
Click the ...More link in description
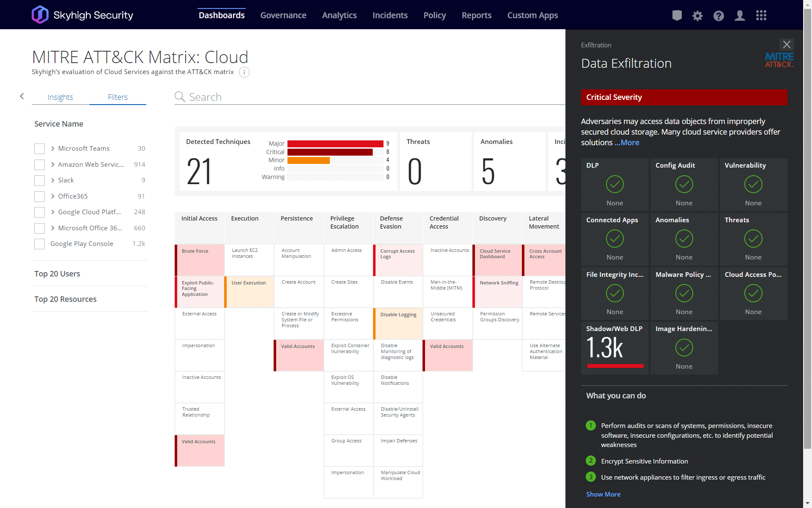(x=627, y=143)
